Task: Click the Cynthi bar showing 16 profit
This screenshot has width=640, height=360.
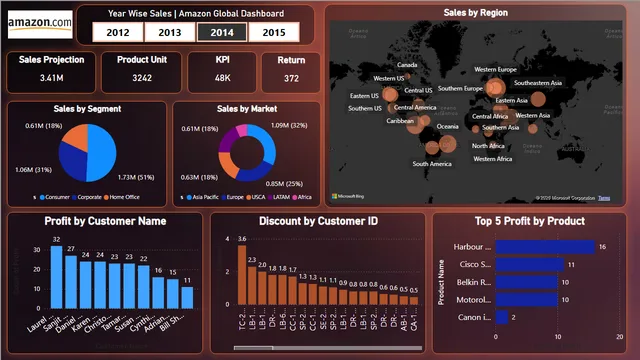Action: [x=158, y=293]
